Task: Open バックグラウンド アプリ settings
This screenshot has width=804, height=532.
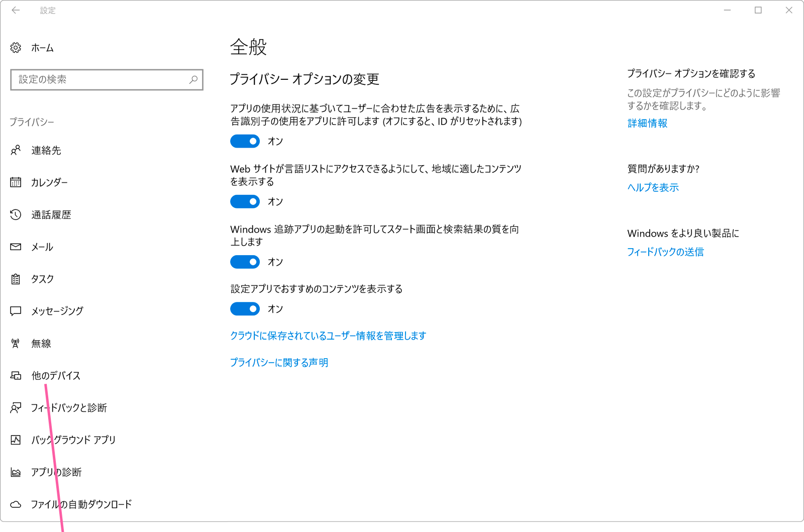Action: pos(73,440)
